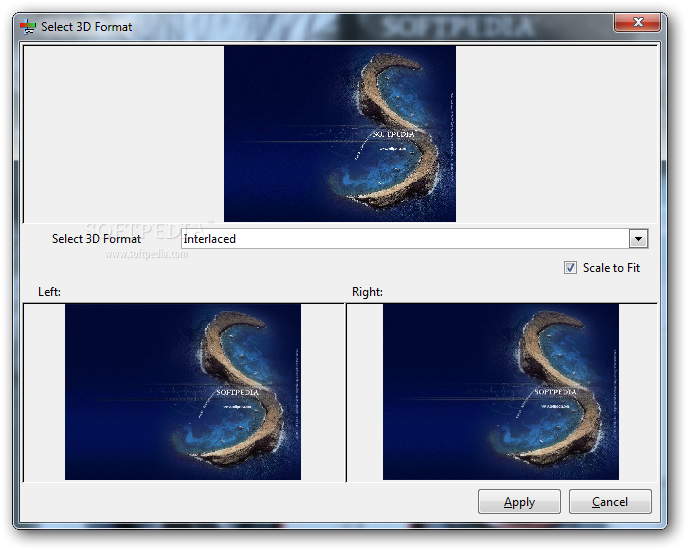Click the Right eye preview image
The width and height of the screenshot is (688, 550).
[501, 392]
